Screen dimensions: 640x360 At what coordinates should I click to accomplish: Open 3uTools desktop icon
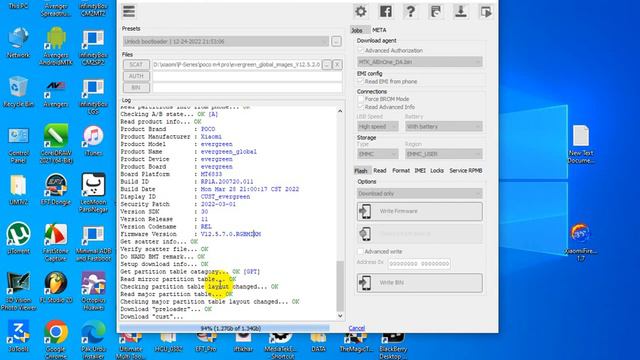coord(18,337)
